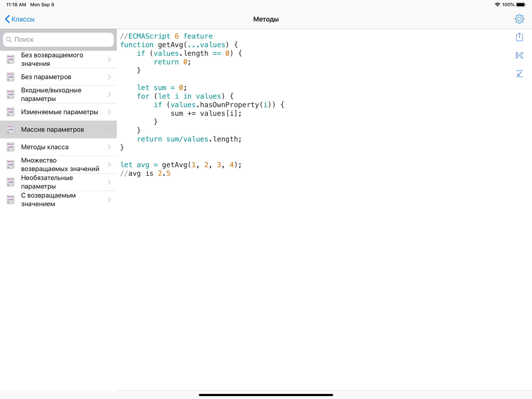Tap the magnifier icon in search bar
This screenshot has height=399, width=532.
point(9,40)
